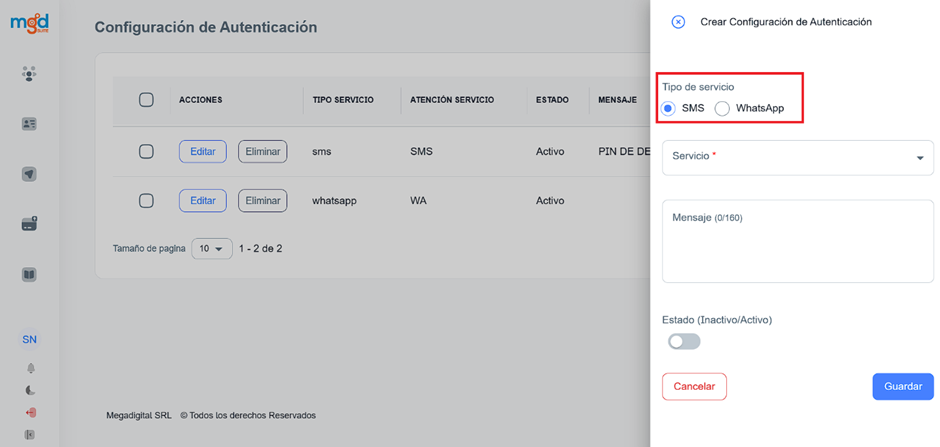
Task: Toggle the Estado Inactivo/Activo switch
Action: (684, 342)
